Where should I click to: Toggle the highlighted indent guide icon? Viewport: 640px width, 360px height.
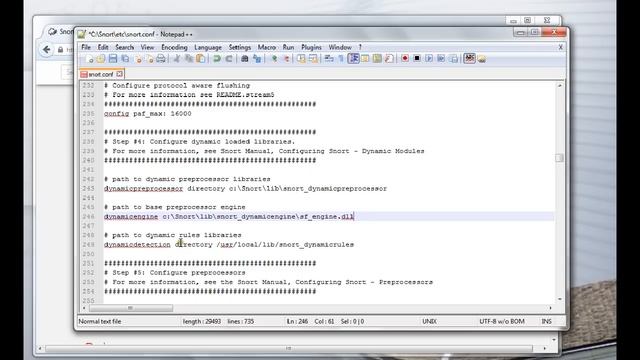(x=353, y=59)
